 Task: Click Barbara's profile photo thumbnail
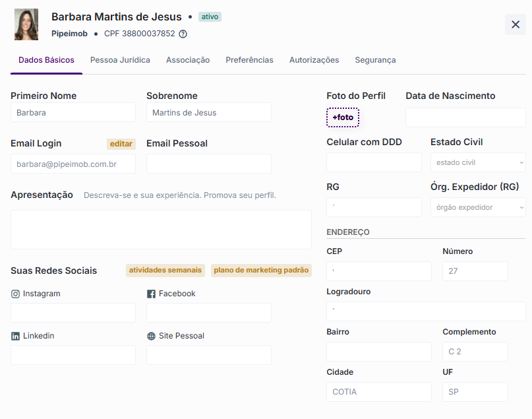(x=26, y=24)
